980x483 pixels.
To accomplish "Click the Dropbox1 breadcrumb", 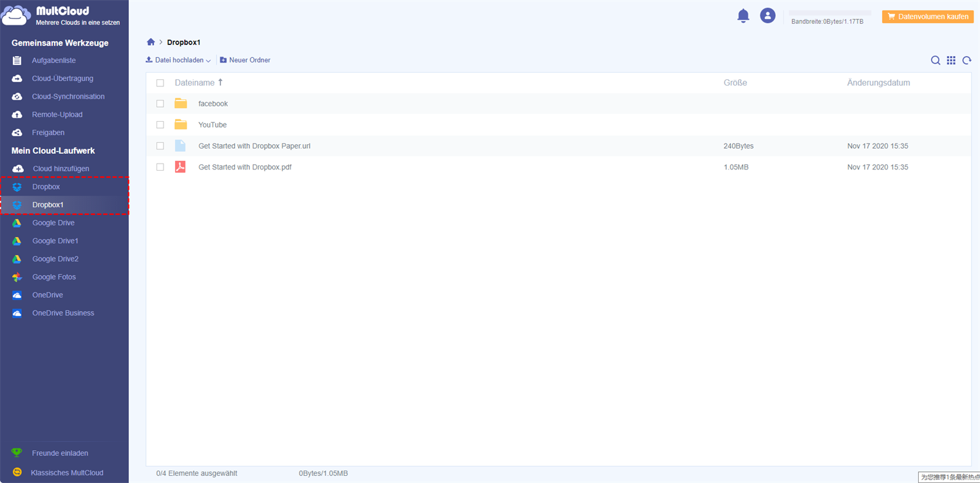I will 184,43.
